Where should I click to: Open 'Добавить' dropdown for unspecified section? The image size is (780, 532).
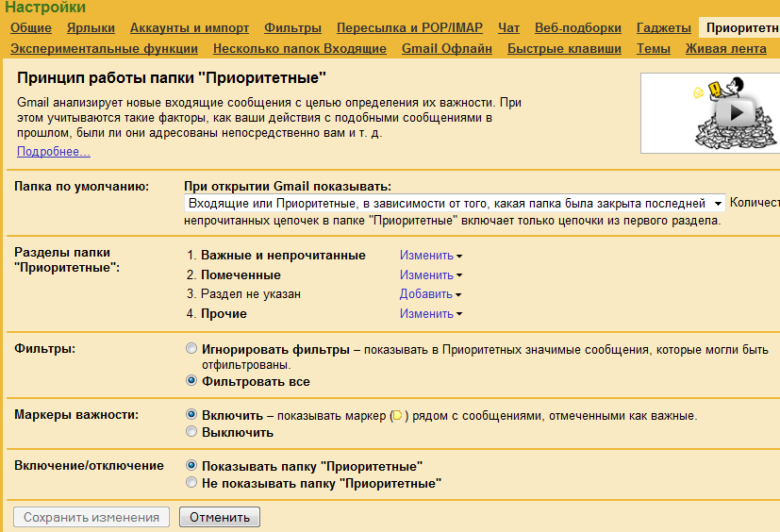(431, 294)
